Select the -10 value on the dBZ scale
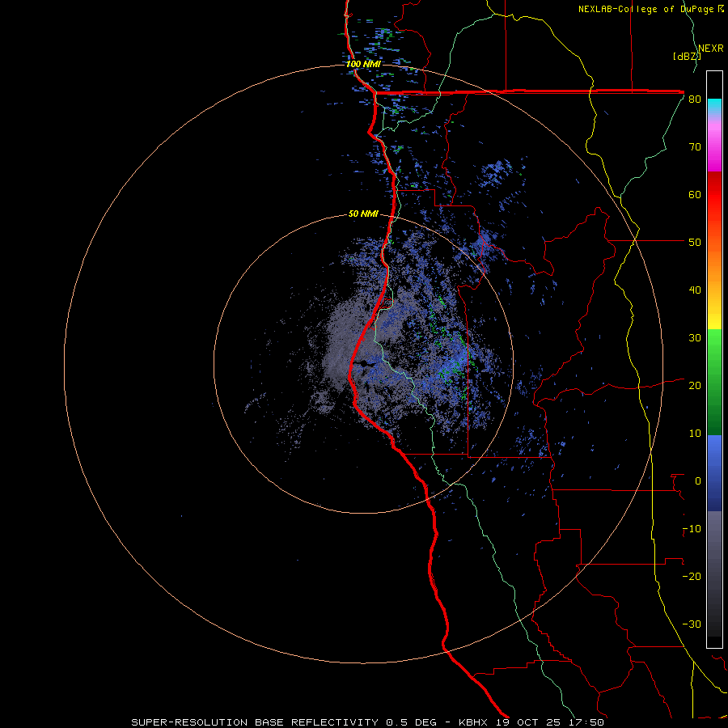Screen dimensions: 728x728 [692, 529]
